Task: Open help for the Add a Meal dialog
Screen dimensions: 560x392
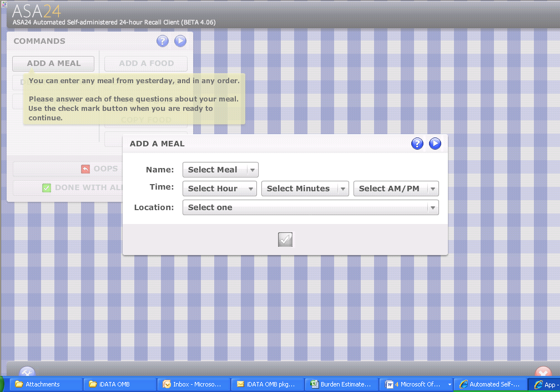Action: 417,144
